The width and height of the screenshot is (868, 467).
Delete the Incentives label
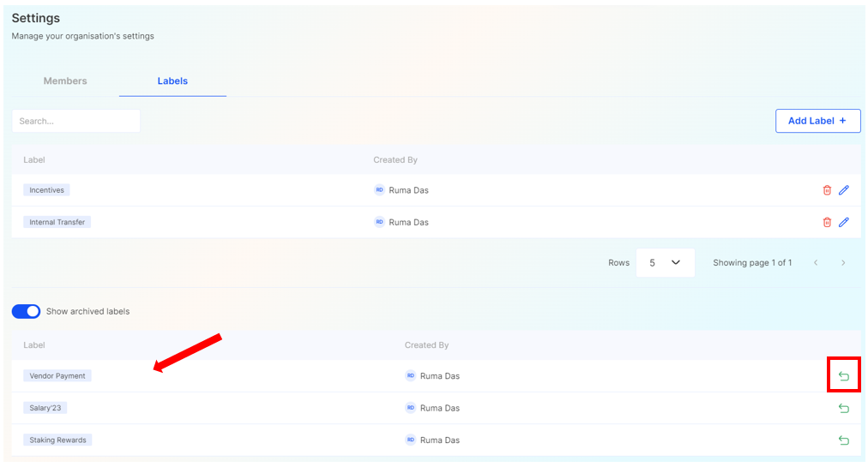[x=827, y=190]
